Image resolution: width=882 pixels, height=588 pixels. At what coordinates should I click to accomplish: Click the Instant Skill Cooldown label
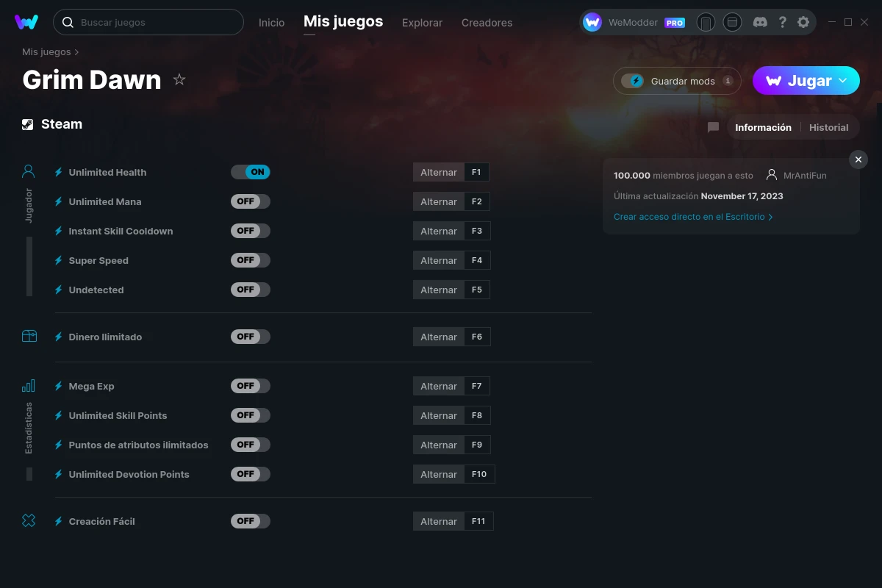click(x=121, y=231)
